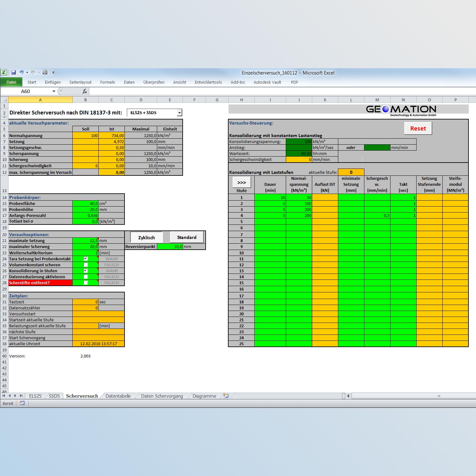Open the Customize Quick Access Toolbar dropdown

pos(53,73)
